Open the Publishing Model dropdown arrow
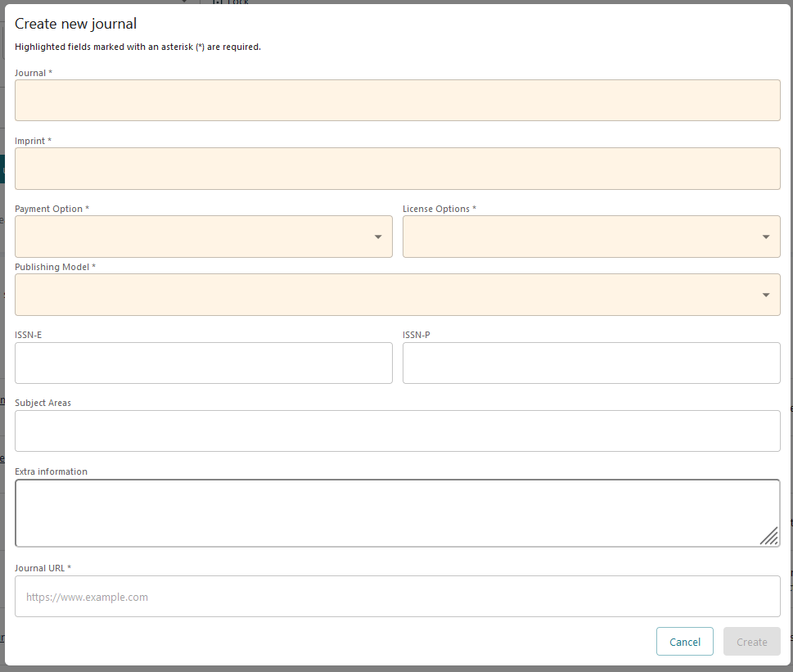793x672 pixels. (x=765, y=294)
